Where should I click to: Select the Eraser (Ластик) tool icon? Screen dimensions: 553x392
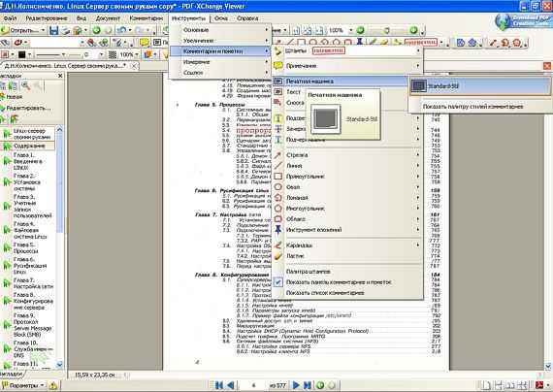[x=277, y=256]
